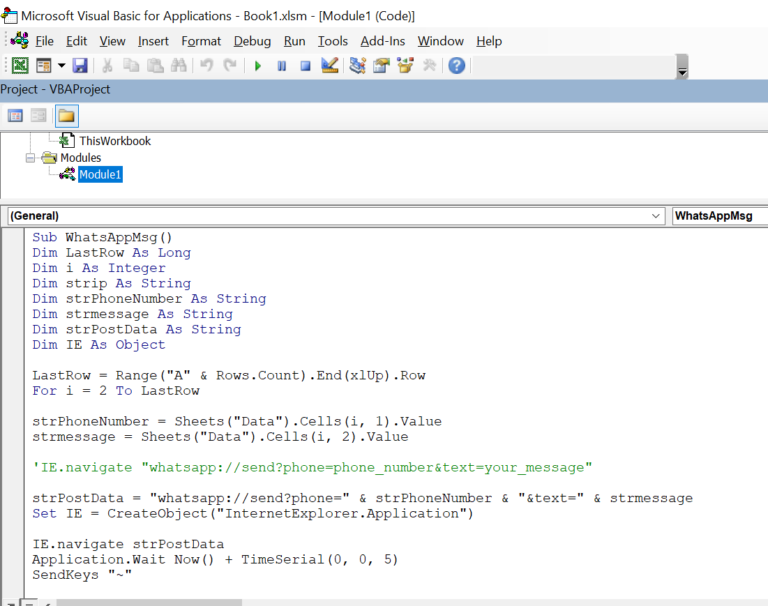Stop execution with the Reset square icon
Image resolution: width=768 pixels, height=606 pixels.
[x=305, y=66]
